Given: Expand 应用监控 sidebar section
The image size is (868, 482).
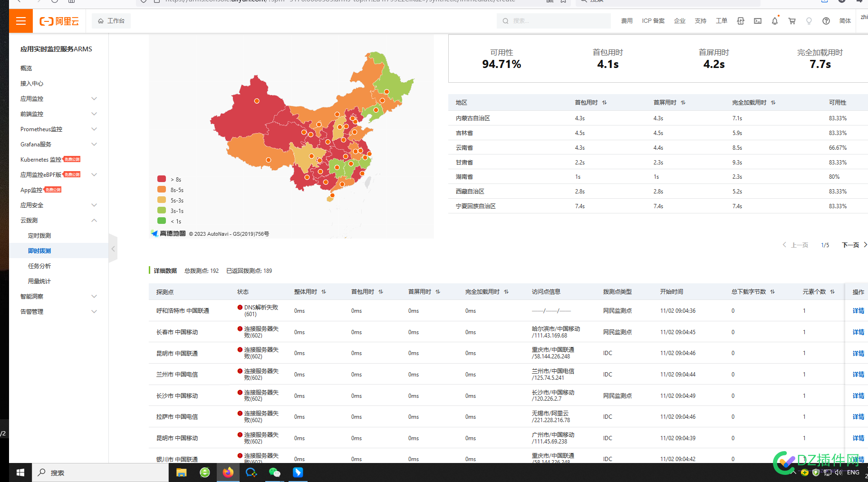Looking at the screenshot, I should (59, 98).
